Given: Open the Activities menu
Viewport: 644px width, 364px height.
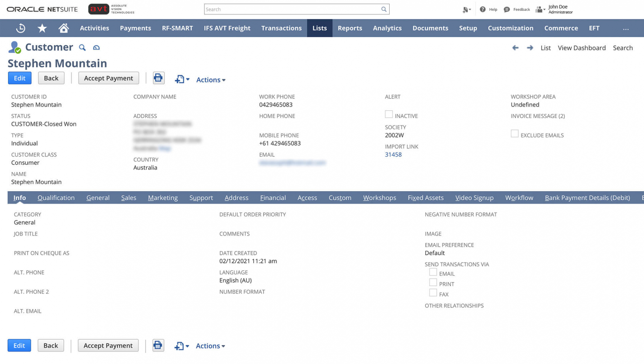Looking at the screenshot, I should point(94,28).
